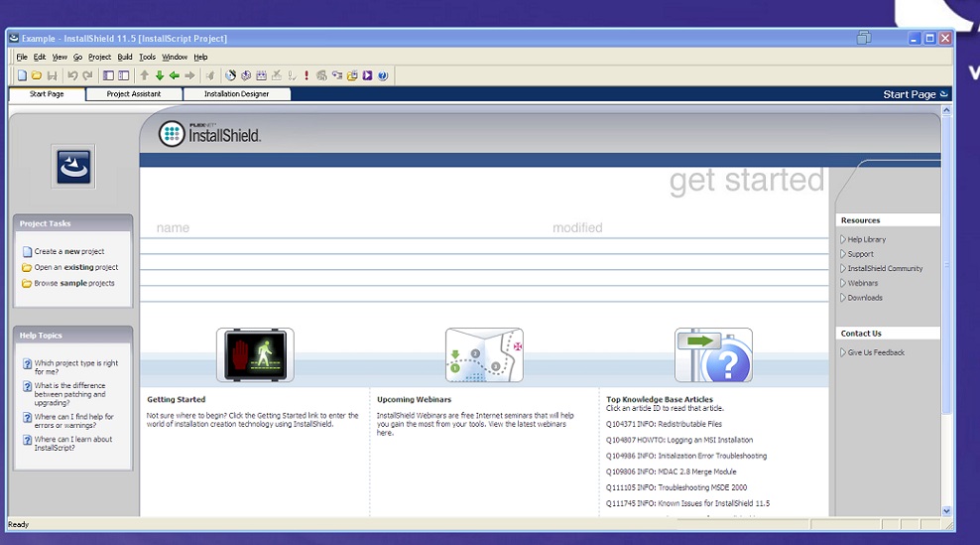Click the restore-down icon in title bar
The image size is (980, 545).
pos(864,38)
